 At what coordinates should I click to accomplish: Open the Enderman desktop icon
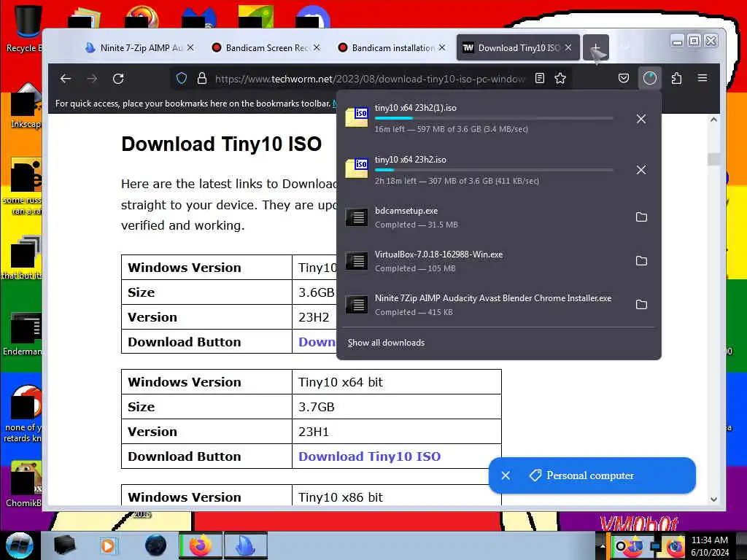coord(23,334)
